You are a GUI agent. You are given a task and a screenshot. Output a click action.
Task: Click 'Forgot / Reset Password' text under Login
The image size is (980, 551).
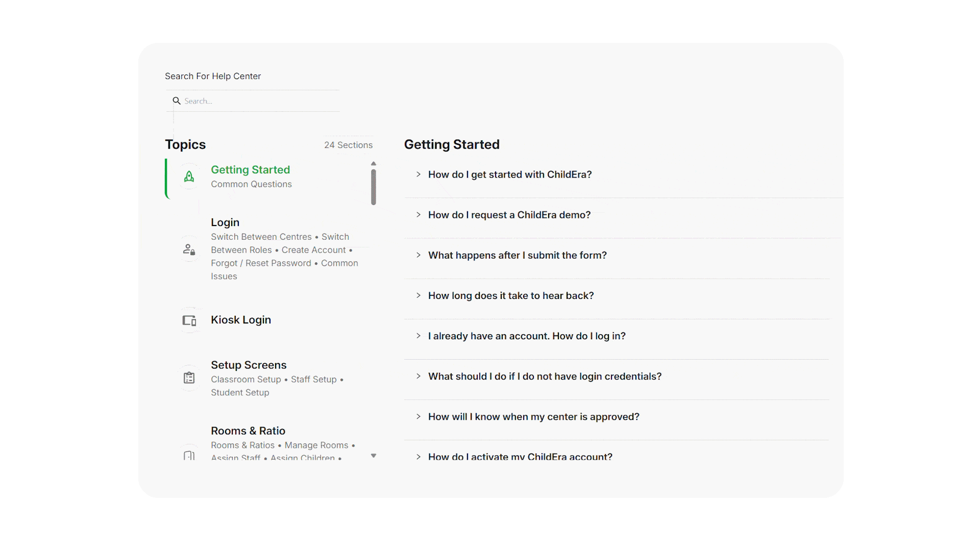click(x=261, y=263)
